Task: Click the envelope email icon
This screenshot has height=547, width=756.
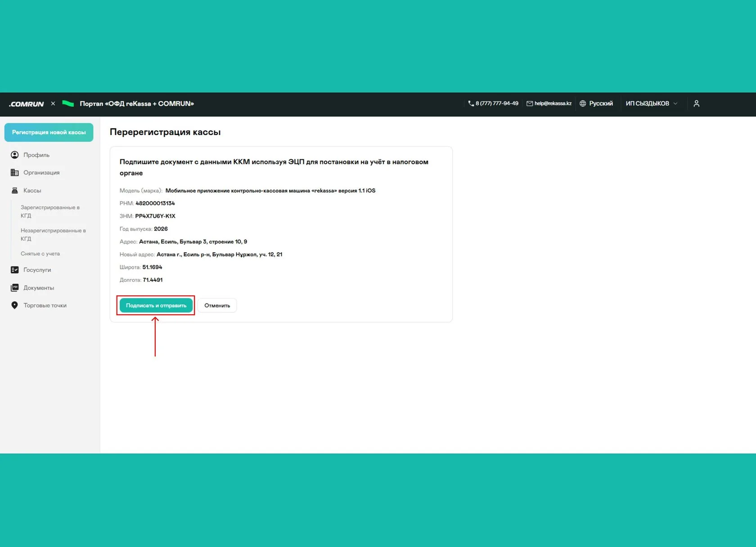Action: [x=530, y=104]
